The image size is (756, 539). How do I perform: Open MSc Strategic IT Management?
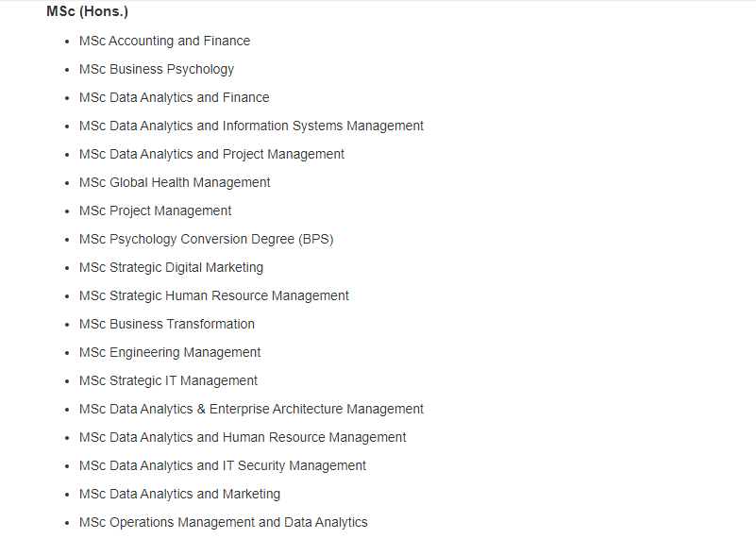[168, 380]
